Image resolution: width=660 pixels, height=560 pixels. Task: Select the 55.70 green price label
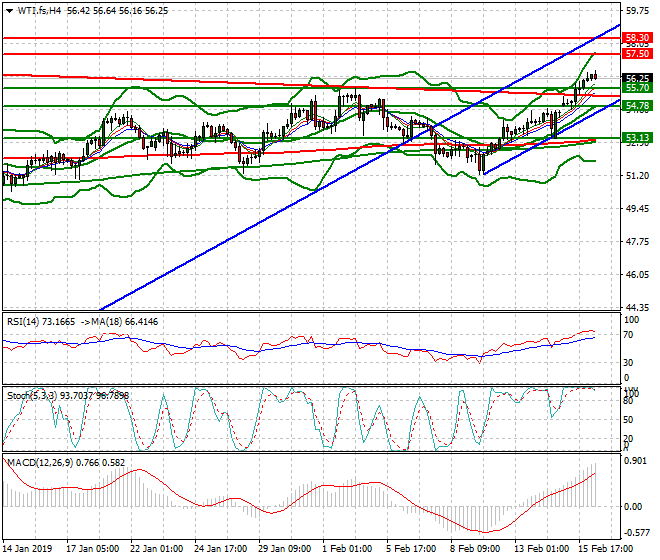(x=637, y=88)
